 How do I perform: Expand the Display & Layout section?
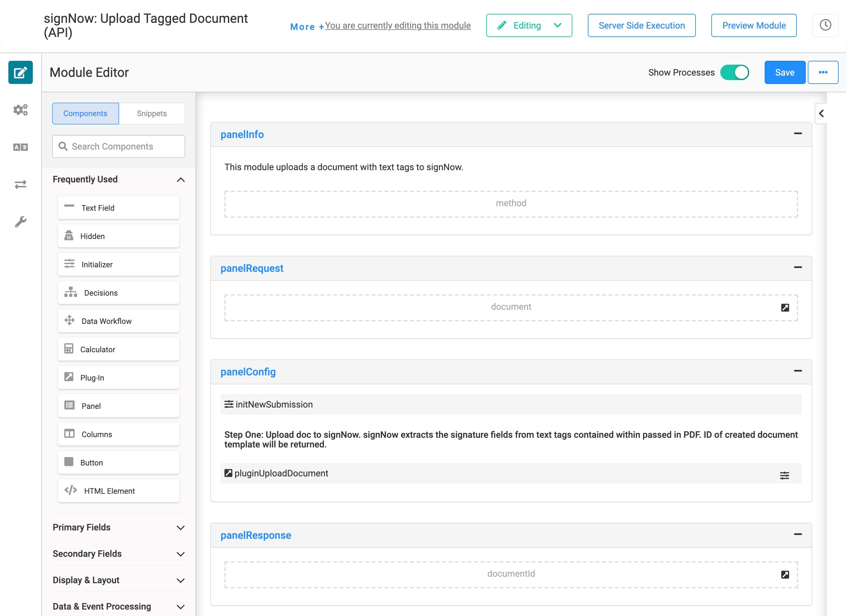coord(181,581)
